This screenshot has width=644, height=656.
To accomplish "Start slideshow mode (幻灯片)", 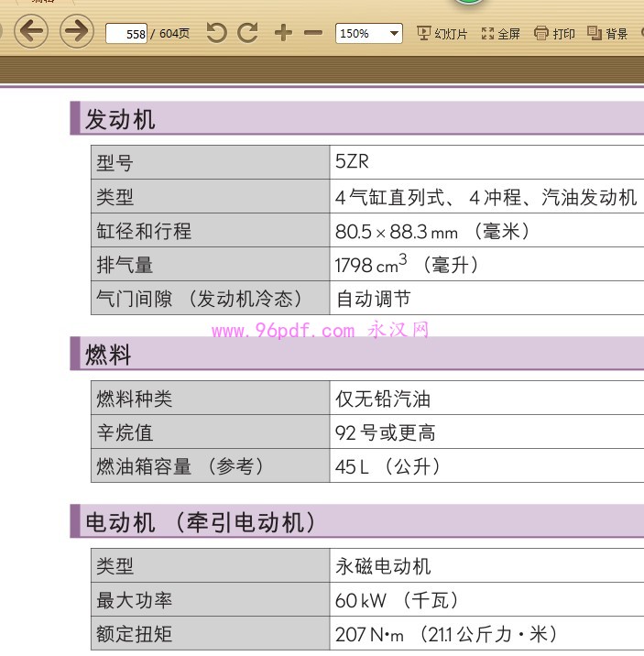I will 442,34.
